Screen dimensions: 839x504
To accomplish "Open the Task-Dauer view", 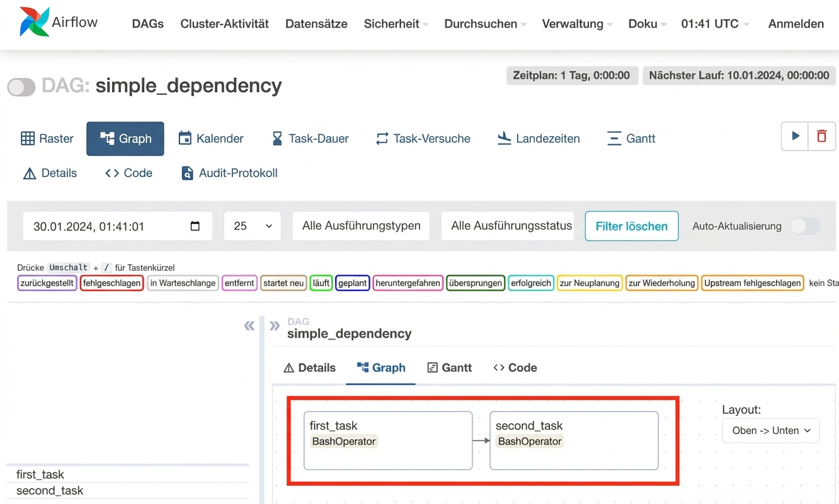I will click(310, 139).
